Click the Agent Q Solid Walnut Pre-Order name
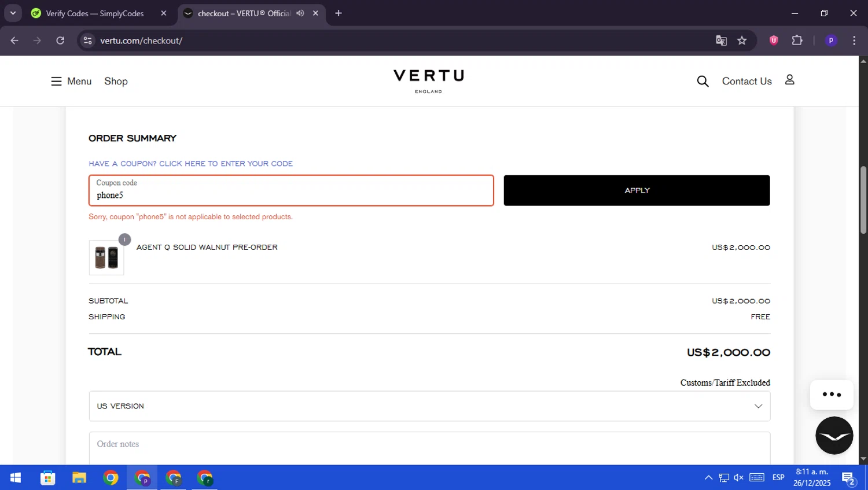The image size is (868, 490). 207,247
